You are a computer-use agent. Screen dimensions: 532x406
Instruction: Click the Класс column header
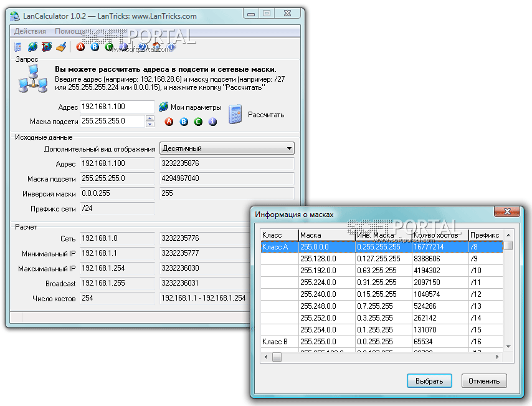[x=280, y=235]
